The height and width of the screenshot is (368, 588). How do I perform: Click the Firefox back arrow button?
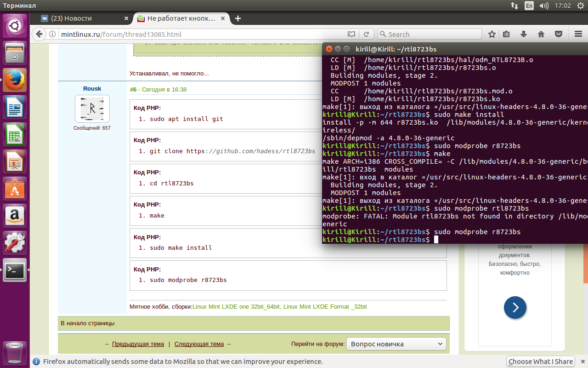pyautogui.click(x=40, y=34)
